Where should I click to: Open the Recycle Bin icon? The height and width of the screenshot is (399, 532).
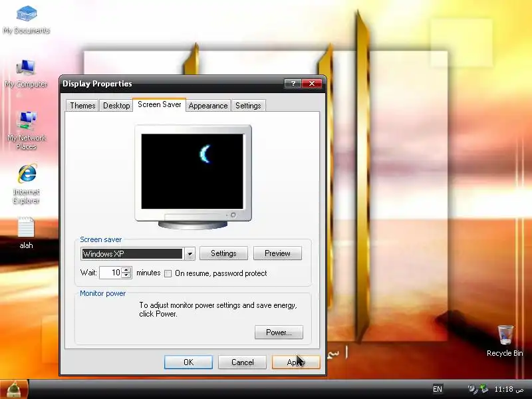pos(505,340)
